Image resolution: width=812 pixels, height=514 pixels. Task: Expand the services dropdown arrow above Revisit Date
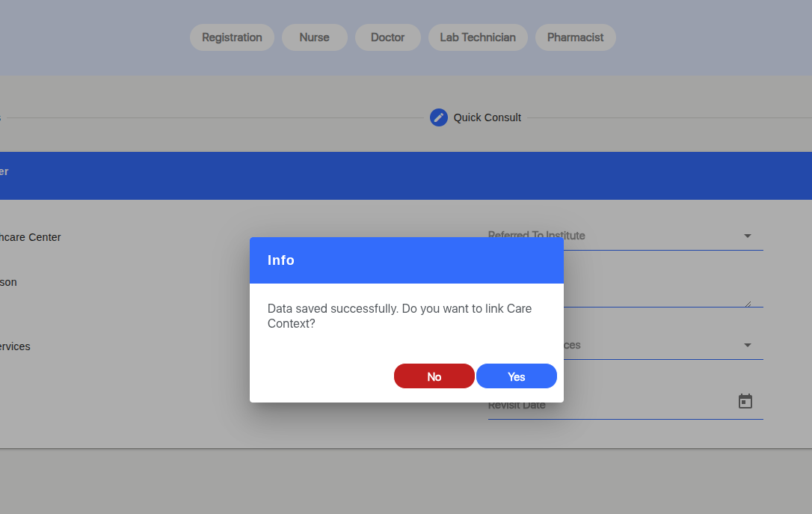(747, 346)
